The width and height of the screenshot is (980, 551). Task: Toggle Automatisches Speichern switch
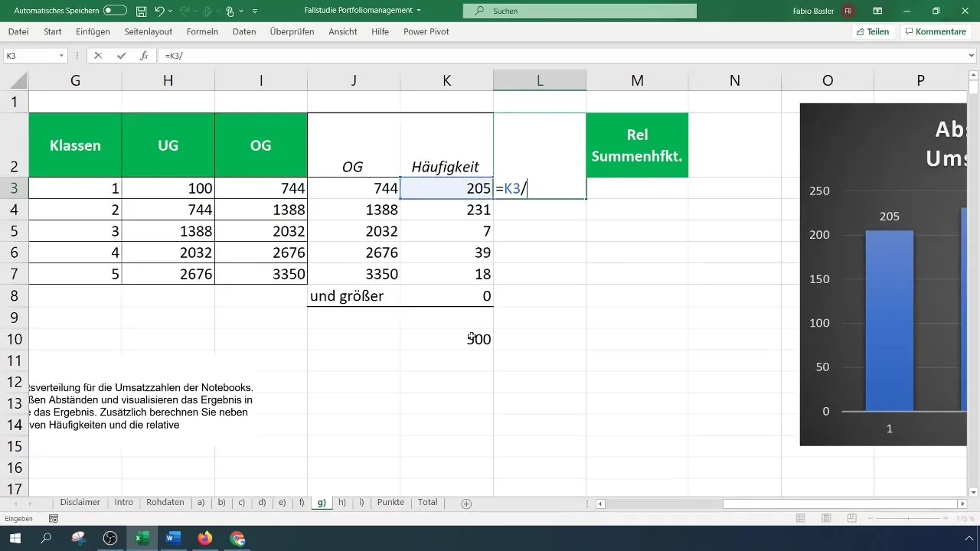point(115,11)
